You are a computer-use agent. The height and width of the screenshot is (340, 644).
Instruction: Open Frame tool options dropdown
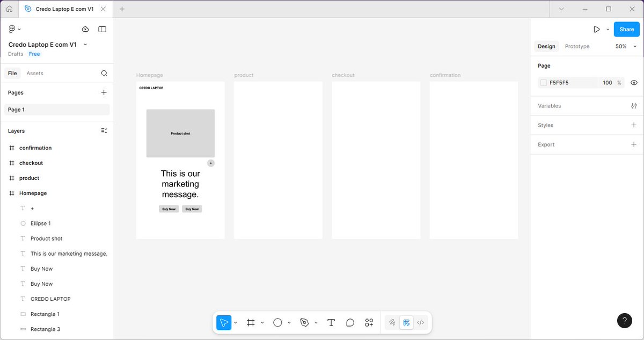coord(262,323)
